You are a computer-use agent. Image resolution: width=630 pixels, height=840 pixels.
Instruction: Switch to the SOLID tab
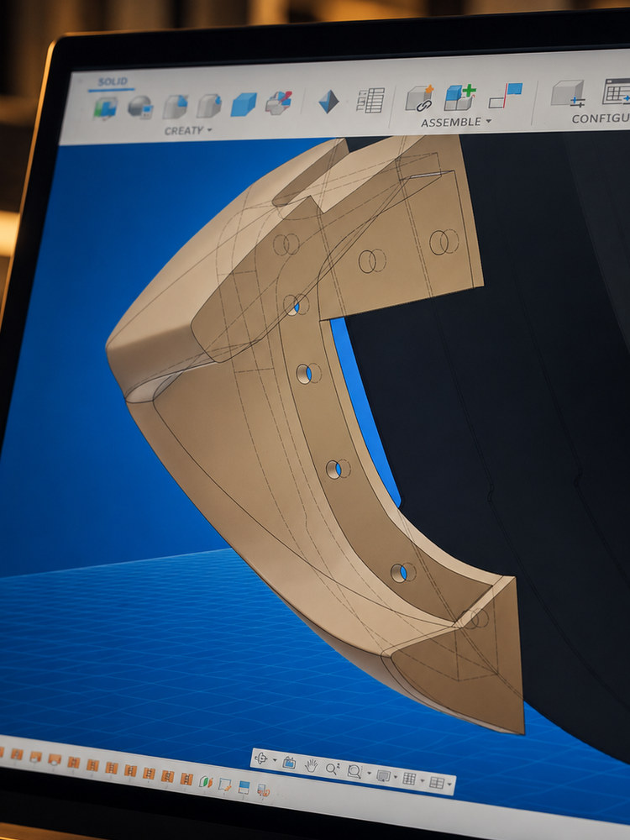[113, 82]
